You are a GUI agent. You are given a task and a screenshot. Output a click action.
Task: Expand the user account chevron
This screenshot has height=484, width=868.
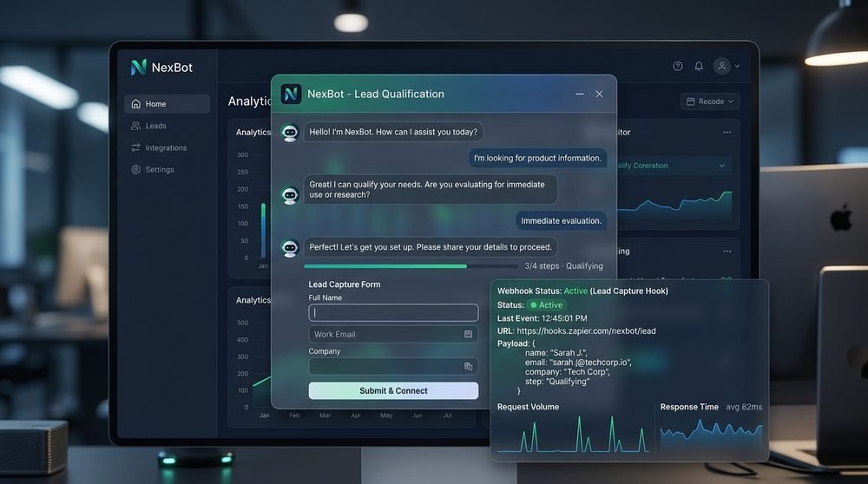(x=737, y=67)
